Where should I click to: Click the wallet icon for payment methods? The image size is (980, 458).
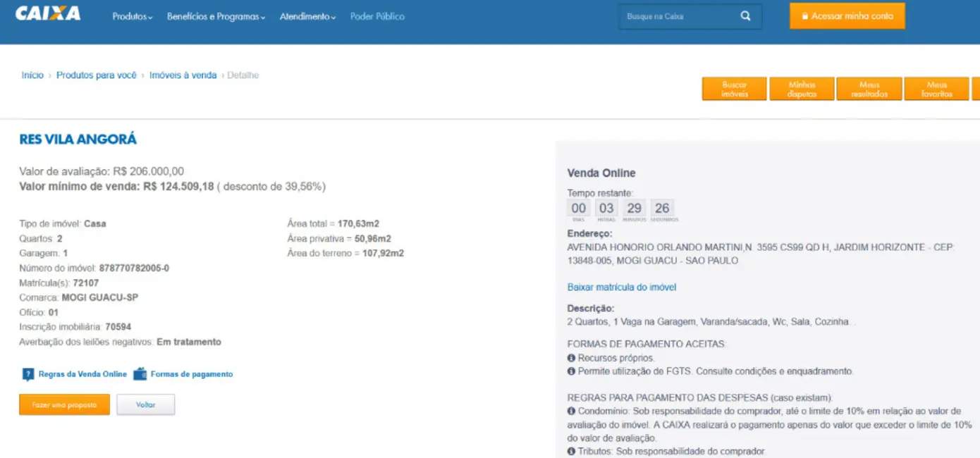(x=140, y=374)
